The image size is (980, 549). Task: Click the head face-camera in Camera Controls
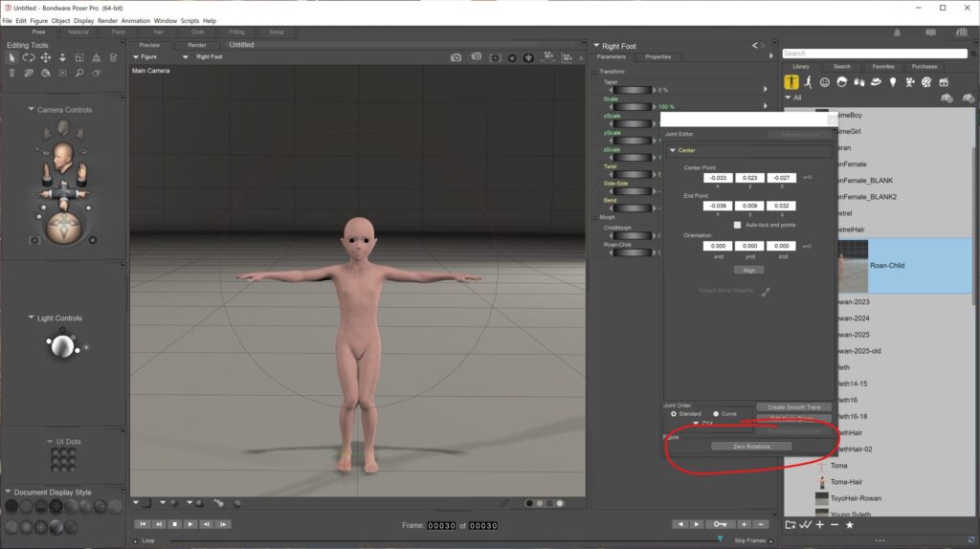coord(62,157)
